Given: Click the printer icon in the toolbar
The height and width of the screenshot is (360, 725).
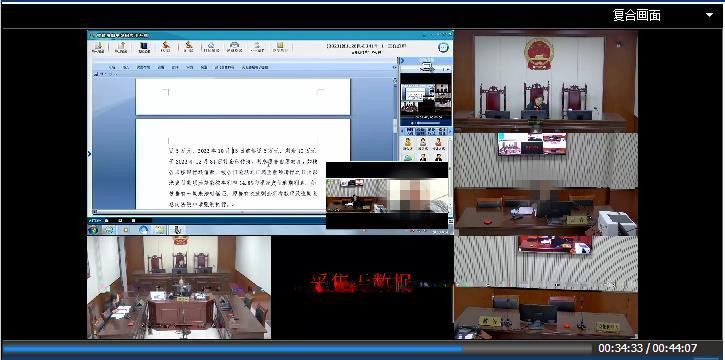Looking at the screenshot, I should (234, 48).
